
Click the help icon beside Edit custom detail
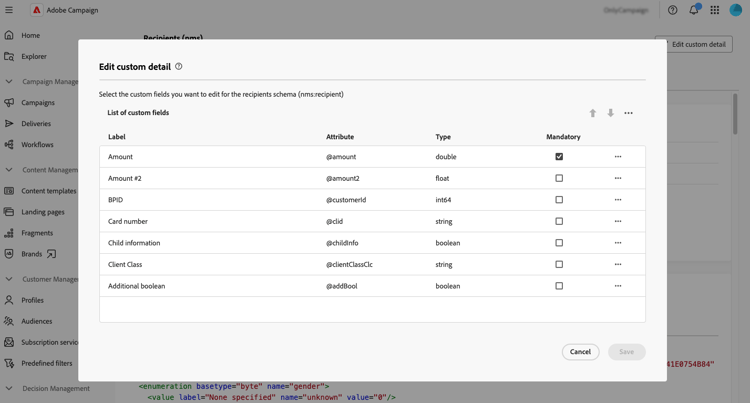pos(179,67)
